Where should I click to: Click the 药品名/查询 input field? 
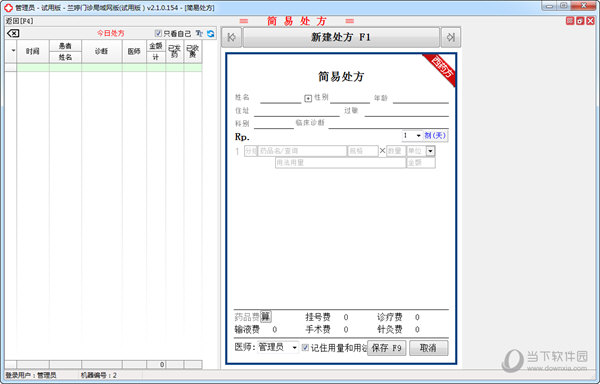[x=302, y=151]
